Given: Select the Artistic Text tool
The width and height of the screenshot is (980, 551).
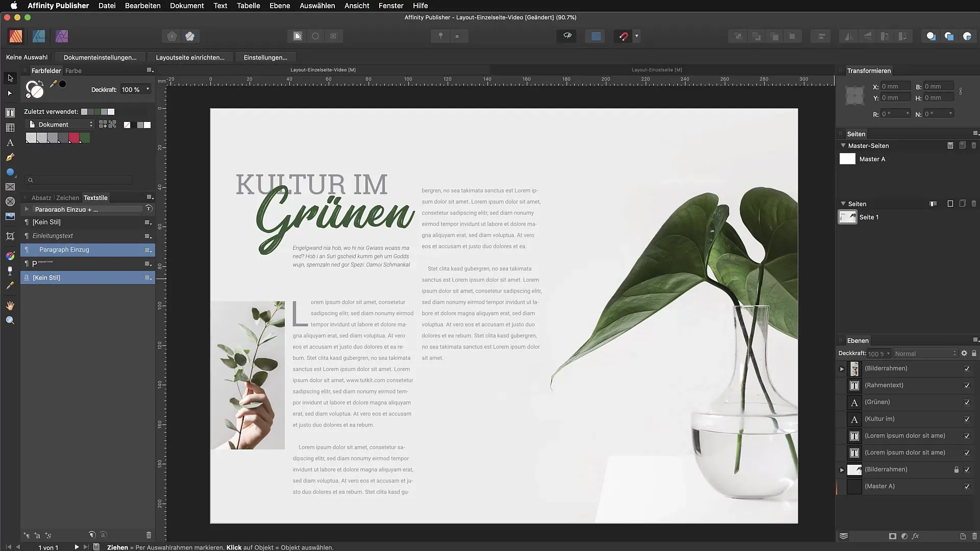Looking at the screenshot, I should coord(10,143).
